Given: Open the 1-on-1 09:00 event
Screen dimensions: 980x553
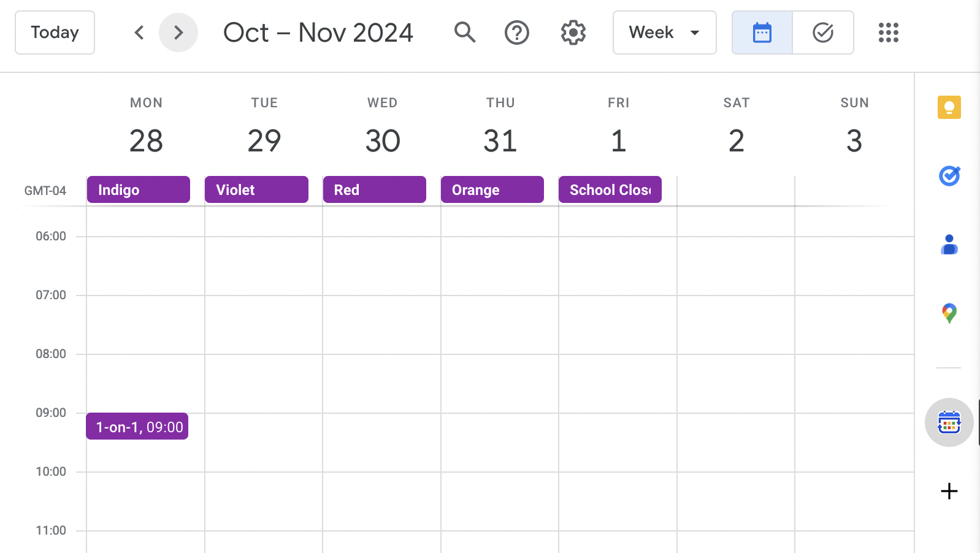Looking at the screenshot, I should [137, 426].
